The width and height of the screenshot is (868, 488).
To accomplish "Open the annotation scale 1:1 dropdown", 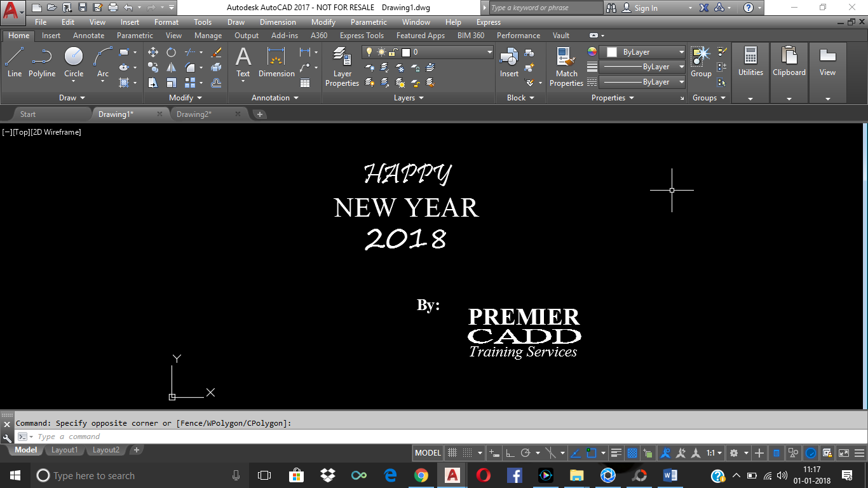I will (x=714, y=453).
